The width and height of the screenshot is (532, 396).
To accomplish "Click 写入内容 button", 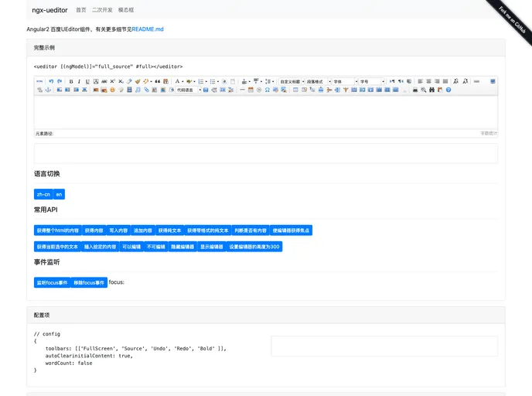I will [x=118, y=230].
